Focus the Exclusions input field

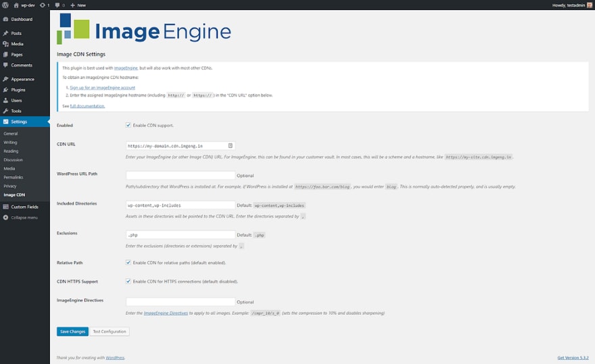pos(181,235)
